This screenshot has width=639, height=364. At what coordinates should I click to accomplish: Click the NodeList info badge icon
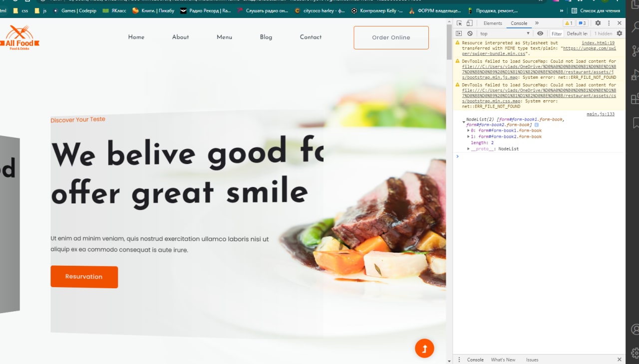[536, 125]
